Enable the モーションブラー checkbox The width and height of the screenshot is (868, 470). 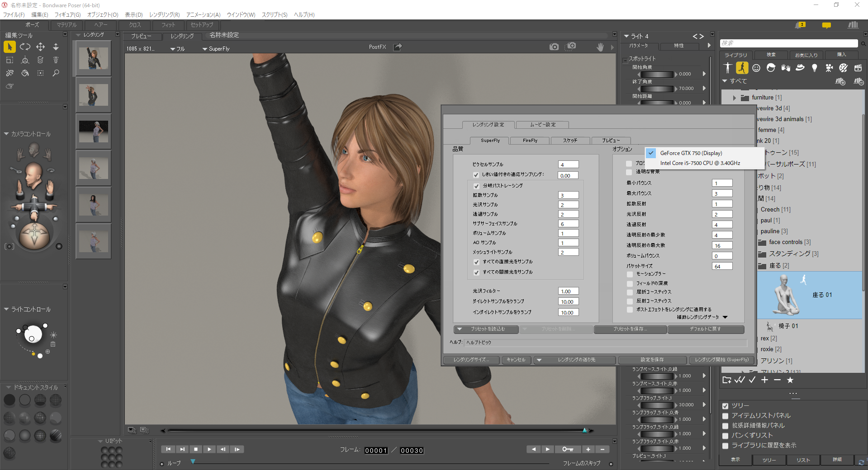point(630,274)
